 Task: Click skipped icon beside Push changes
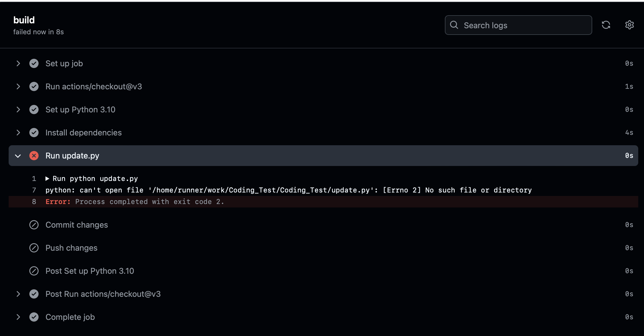pyautogui.click(x=34, y=248)
